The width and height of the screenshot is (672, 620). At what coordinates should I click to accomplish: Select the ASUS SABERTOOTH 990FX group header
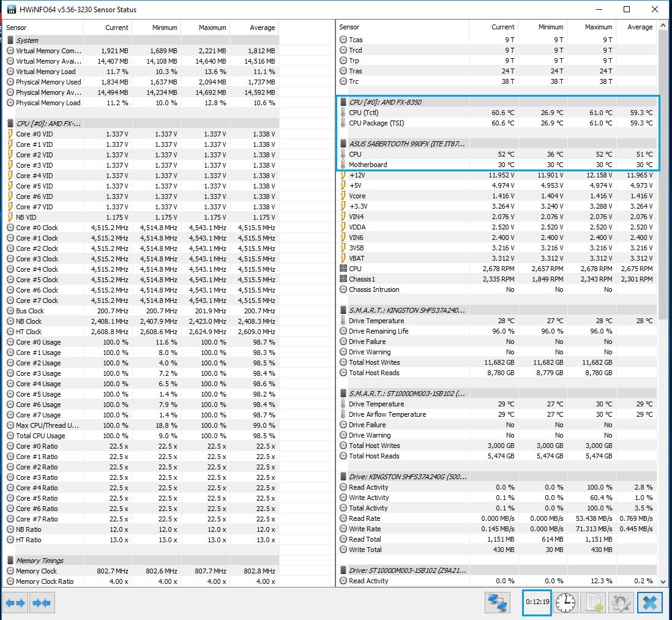(x=498, y=144)
